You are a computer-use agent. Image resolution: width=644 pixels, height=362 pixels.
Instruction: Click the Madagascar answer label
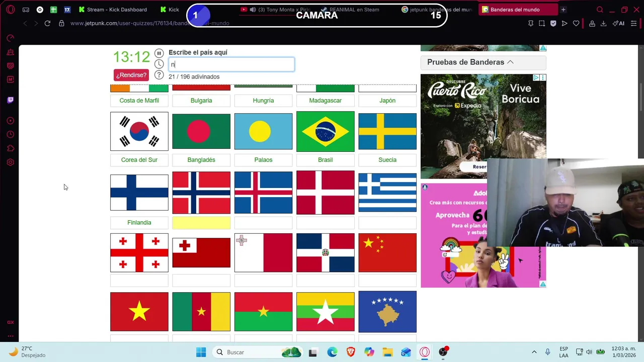click(x=326, y=101)
